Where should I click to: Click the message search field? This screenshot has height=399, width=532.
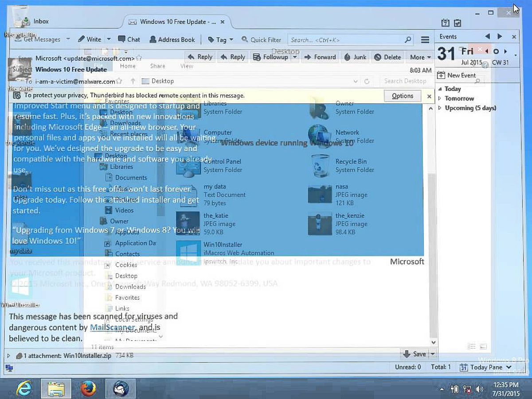point(346,40)
